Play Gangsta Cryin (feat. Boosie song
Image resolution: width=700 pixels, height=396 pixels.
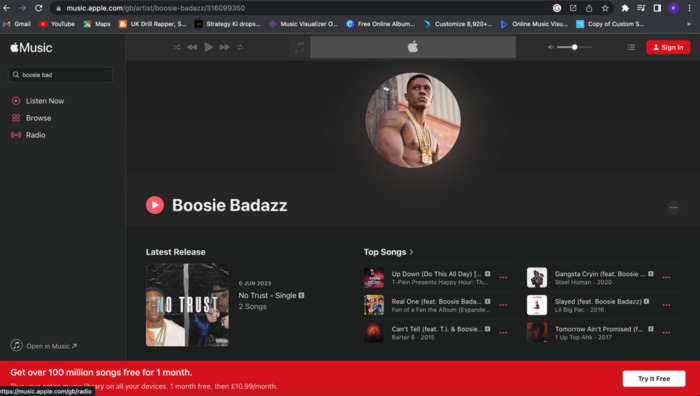600,274
